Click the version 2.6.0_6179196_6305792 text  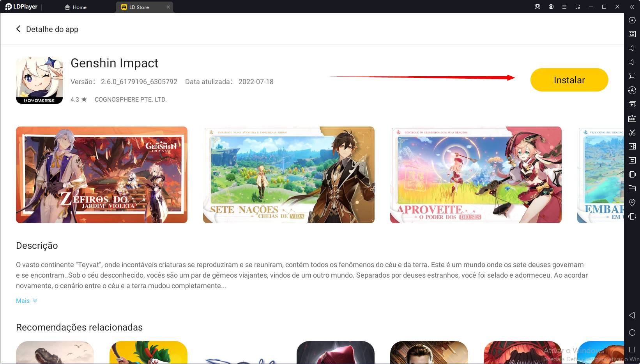[x=139, y=82]
